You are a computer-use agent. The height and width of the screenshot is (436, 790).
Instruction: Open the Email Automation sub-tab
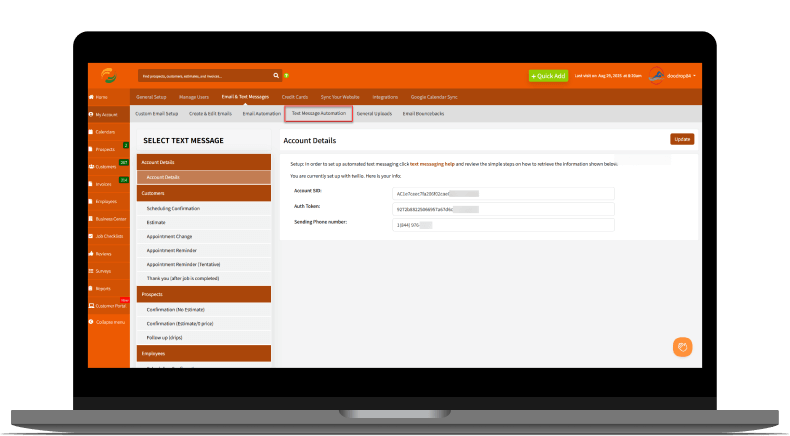pos(261,114)
